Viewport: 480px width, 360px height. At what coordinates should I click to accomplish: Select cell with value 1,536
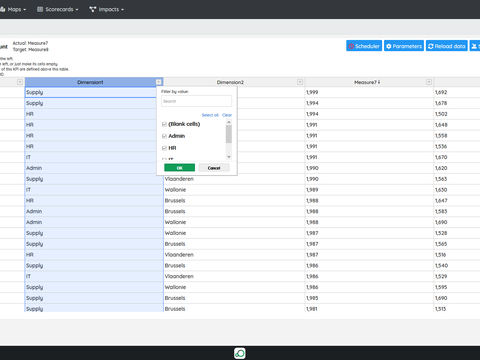pos(457,146)
